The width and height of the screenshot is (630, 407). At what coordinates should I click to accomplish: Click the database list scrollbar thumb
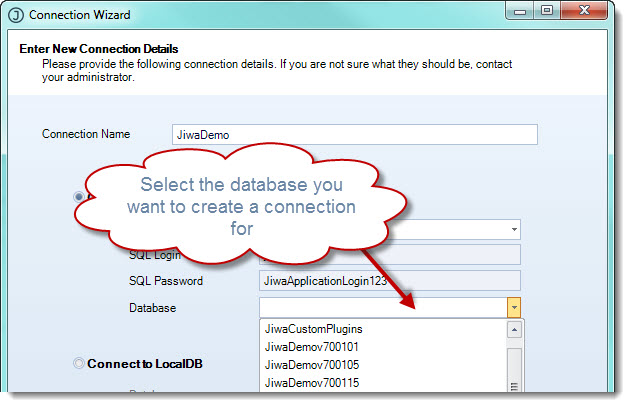click(514, 370)
